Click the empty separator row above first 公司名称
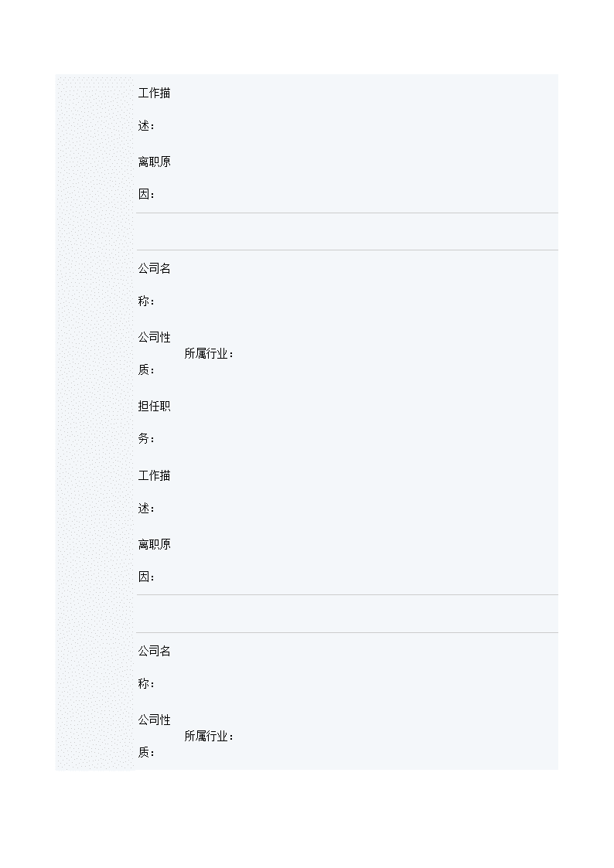The height and width of the screenshot is (868, 614). tap(347, 231)
